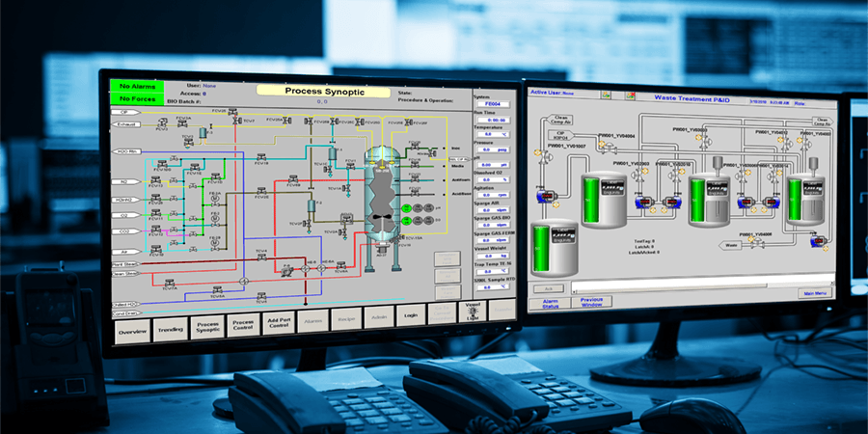Viewport: 868px width, 434px height.
Task: Click valve FCV11 on the O2 line
Action: pyautogui.click(x=155, y=213)
